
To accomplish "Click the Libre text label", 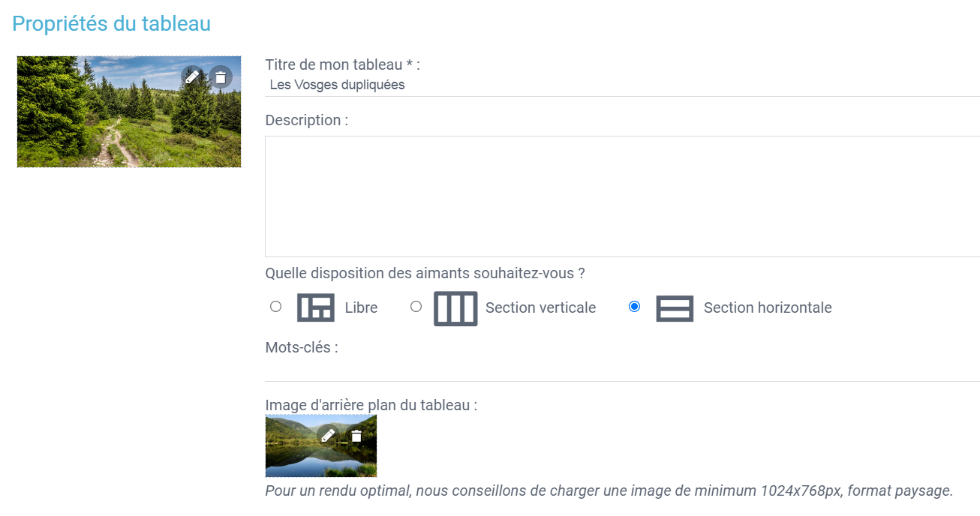I will pos(361,307).
